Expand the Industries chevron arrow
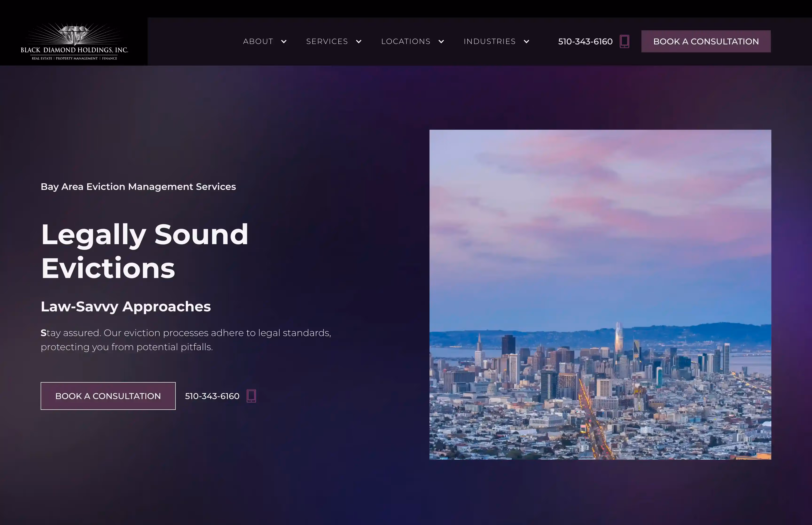The width and height of the screenshot is (812, 525). point(526,42)
